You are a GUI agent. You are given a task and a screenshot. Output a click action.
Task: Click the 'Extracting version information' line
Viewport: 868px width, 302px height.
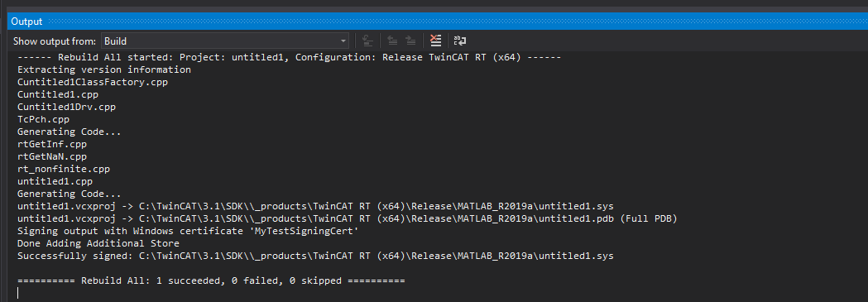[104, 70]
